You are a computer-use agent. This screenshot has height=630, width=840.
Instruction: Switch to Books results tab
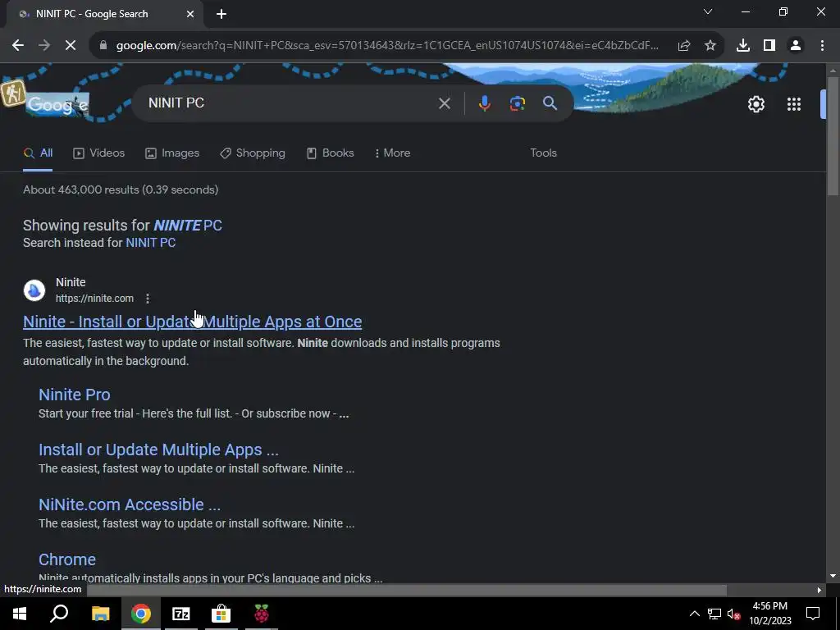point(330,153)
